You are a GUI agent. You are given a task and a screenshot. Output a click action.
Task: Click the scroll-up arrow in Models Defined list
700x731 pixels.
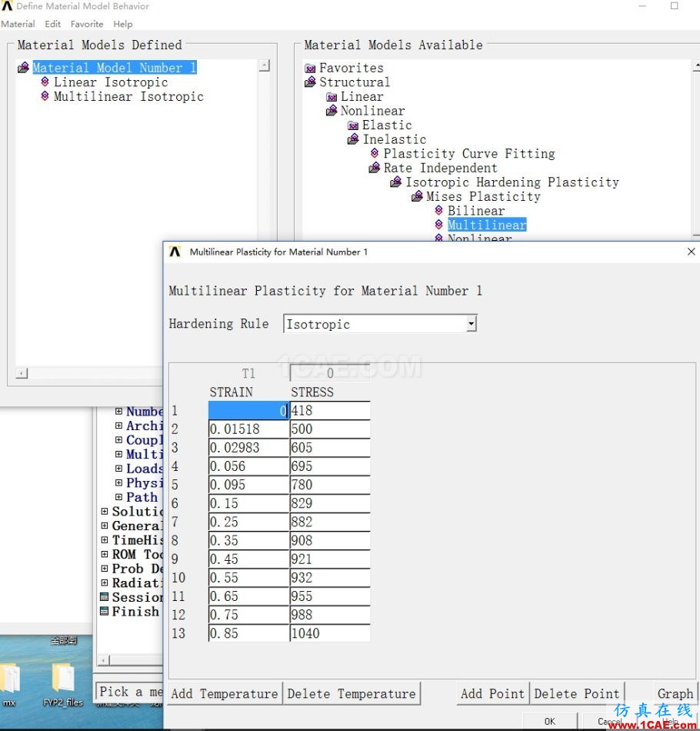click(x=265, y=65)
